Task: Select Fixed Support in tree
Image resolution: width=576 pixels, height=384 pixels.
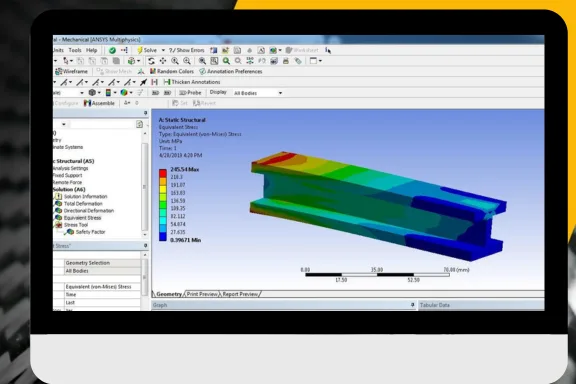Action: [68, 175]
